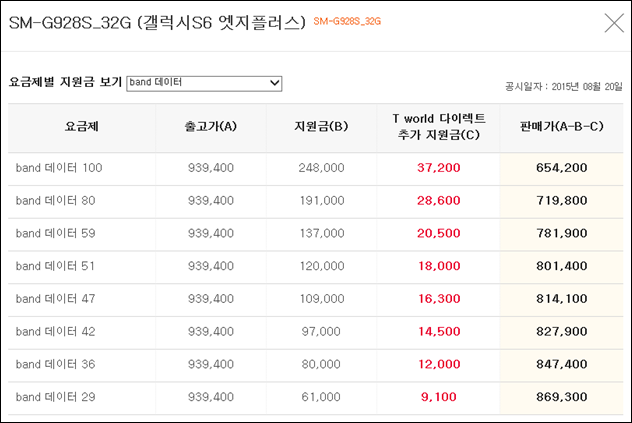Pick the band 데이터 29 plan

coord(56,397)
